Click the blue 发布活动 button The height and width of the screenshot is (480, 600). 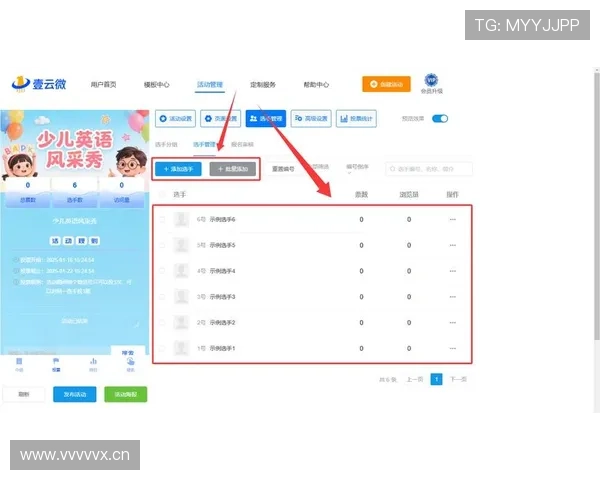(x=75, y=394)
